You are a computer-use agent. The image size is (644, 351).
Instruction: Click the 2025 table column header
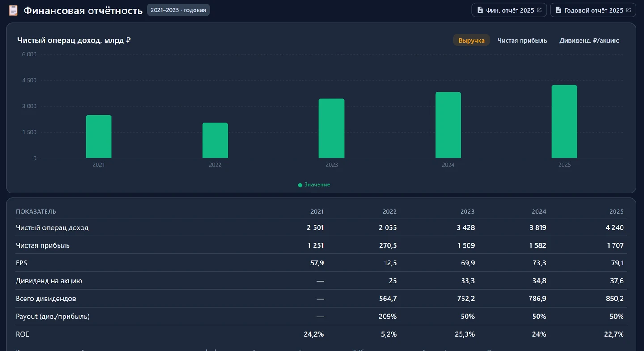coord(616,211)
